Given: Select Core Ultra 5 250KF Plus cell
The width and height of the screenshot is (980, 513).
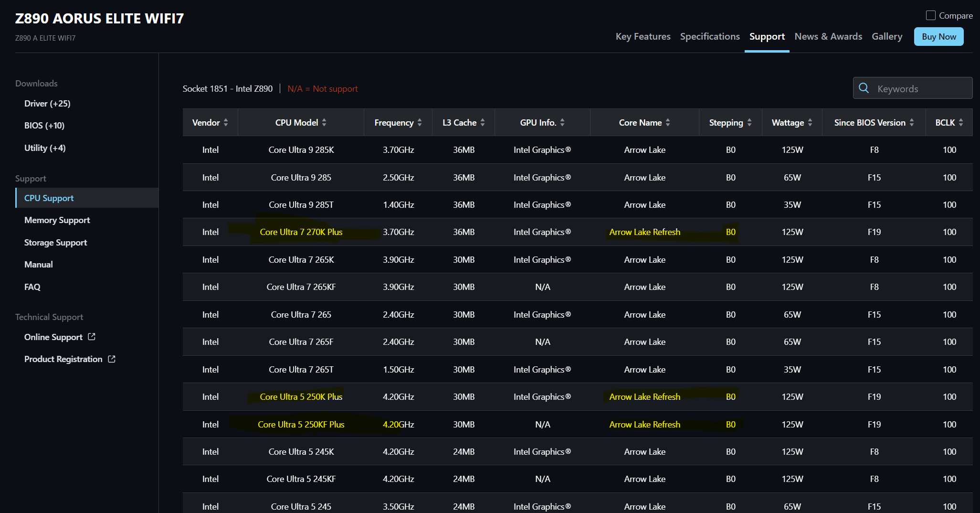Looking at the screenshot, I should [301, 424].
